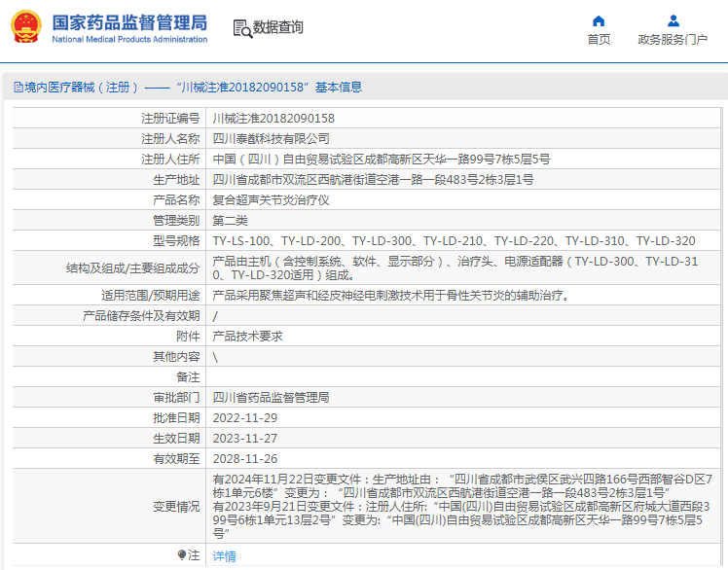Click National Medical Products Administration subtitle
Image resolution: width=728 pixels, height=570 pixels.
[129, 40]
